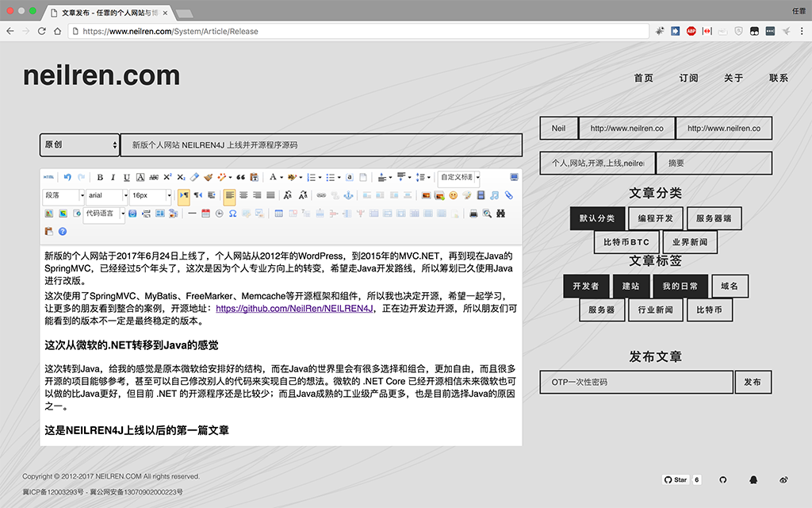Insert special character omega icon
Image resolution: width=812 pixels, height=508 pixels.
point(233,214)
